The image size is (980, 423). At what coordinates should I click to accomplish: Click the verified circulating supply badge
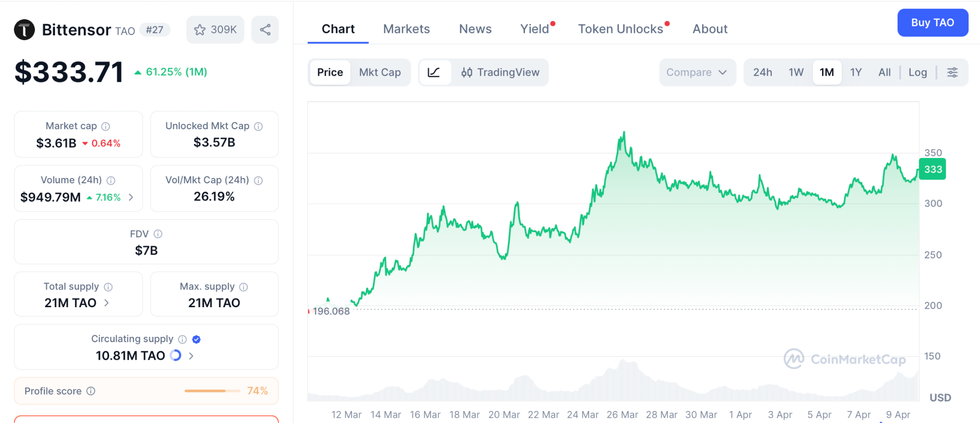tap(196, 339)
